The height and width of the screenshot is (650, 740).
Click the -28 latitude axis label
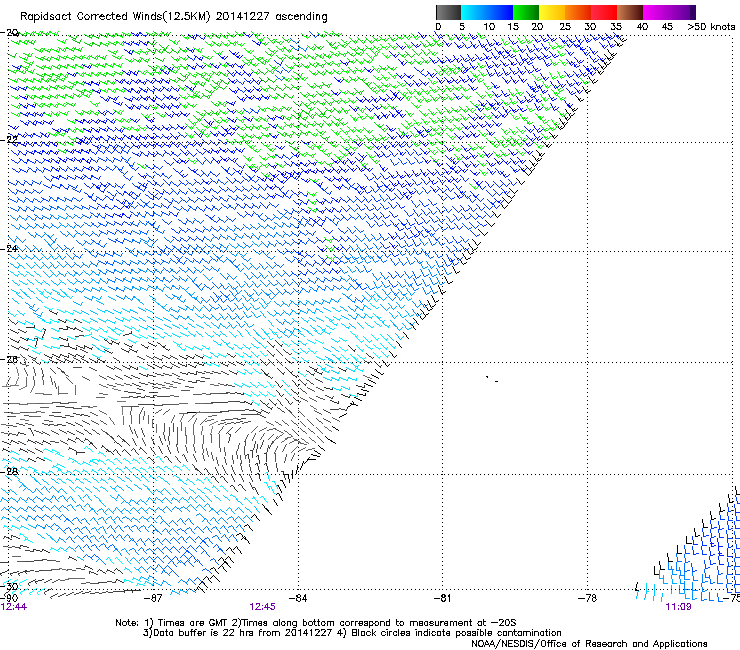tap(9, 471)
